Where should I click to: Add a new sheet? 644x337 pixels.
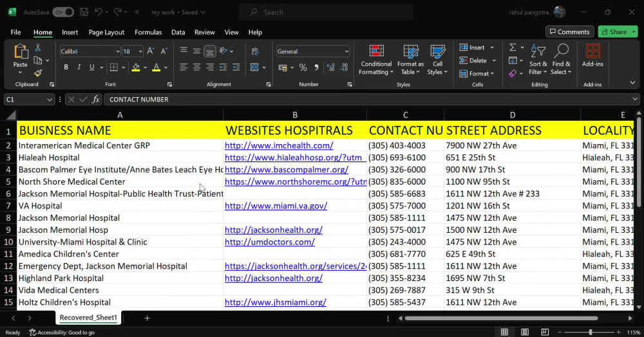click(x=147, y=318)
